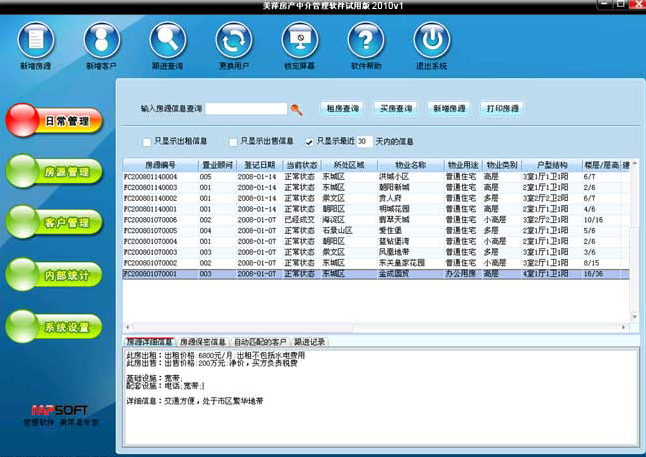The height and width of the screenshot is (457, 646).
Task: Sort by the 当前状态 column header
Action: [x=302, y=165]
